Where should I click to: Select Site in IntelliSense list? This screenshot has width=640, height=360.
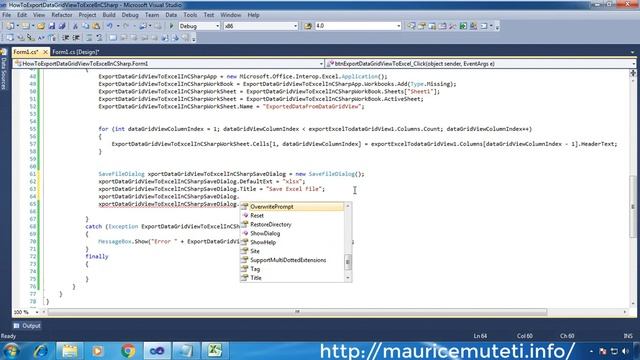(x=293, y=251)
